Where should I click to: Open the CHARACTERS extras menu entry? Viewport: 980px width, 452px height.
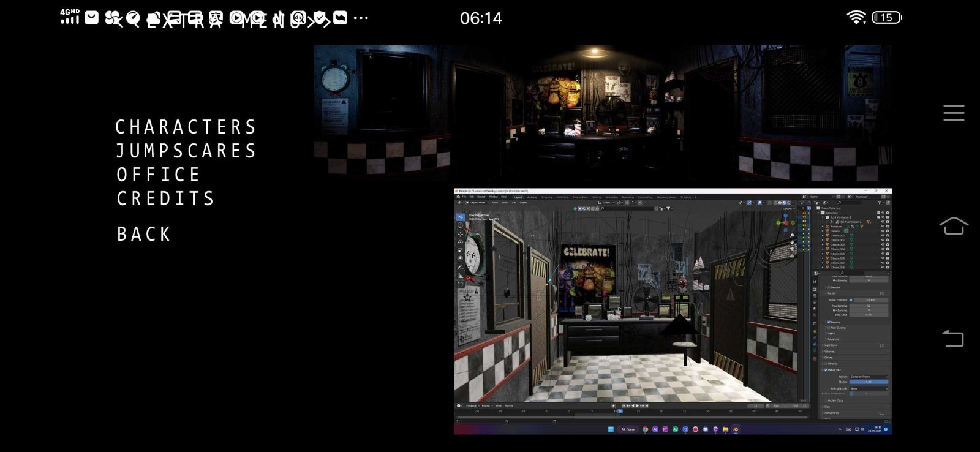tap(186, 127)
